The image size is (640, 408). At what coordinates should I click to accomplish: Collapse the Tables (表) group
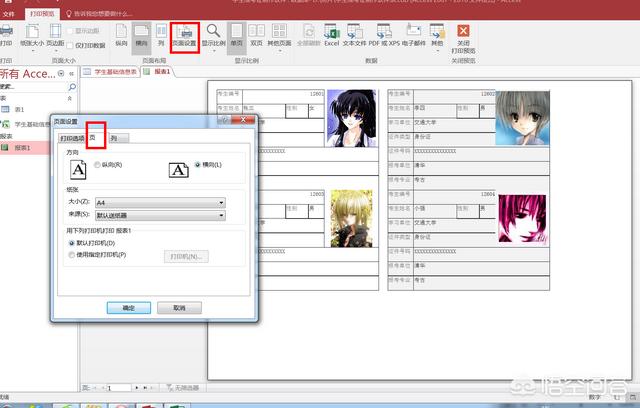(70, 98)
